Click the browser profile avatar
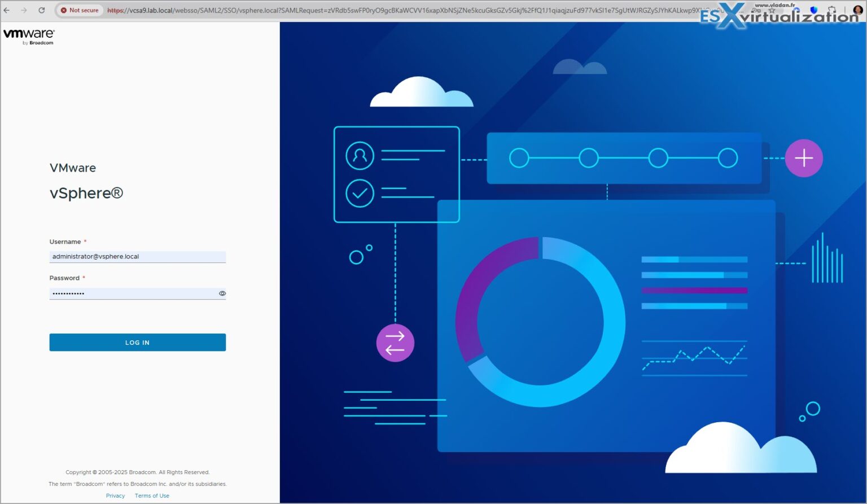The width and height of the screenshot is (867, 504). pyautogui.click(x=859, y=10)
